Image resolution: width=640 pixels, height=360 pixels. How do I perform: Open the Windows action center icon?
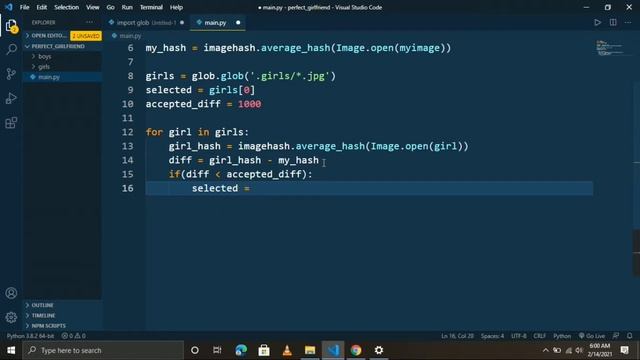(624, 350)
